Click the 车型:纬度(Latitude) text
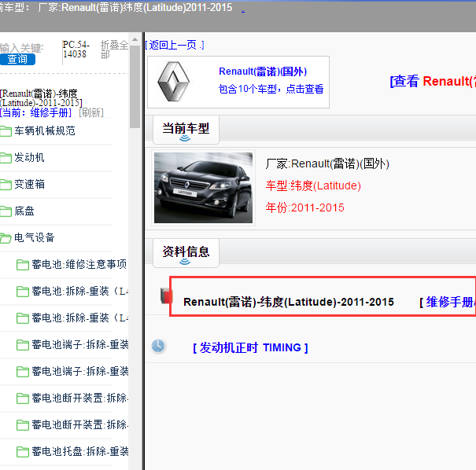This screenshot has height=470, width=476. pos(313,185)
